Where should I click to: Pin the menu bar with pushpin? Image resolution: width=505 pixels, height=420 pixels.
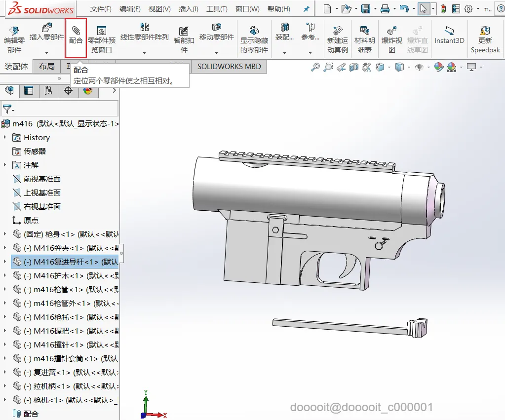pyautogui.click(x=306, y=9)
